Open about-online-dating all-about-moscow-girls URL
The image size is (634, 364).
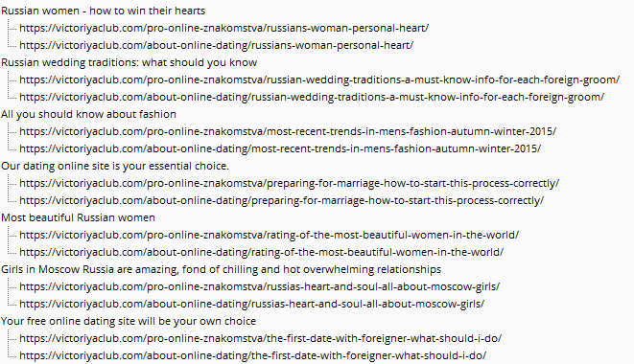[x=252, y=304]
